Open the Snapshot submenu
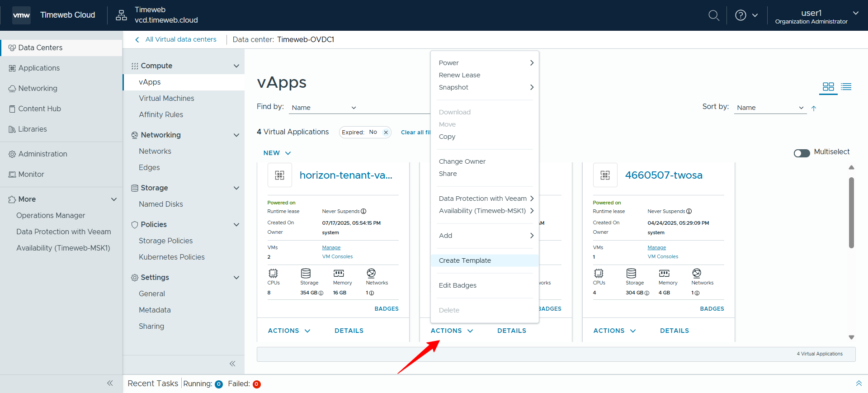This screenshot has height=393, width=868. [485, 87]
